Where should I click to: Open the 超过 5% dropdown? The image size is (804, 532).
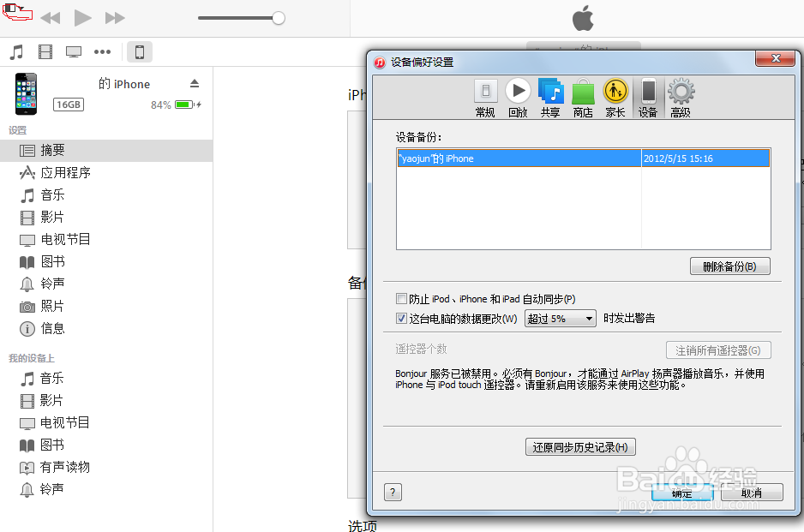pyautogui.click(x=561, y=319)
